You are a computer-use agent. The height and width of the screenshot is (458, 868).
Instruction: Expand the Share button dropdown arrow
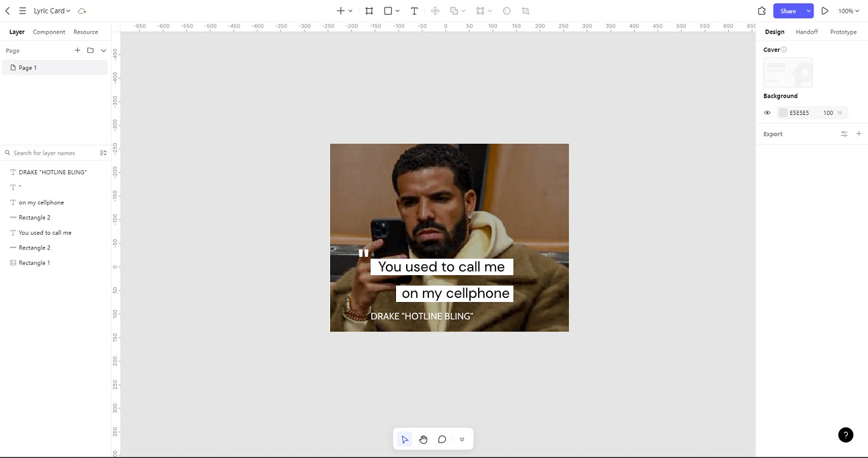808,11
